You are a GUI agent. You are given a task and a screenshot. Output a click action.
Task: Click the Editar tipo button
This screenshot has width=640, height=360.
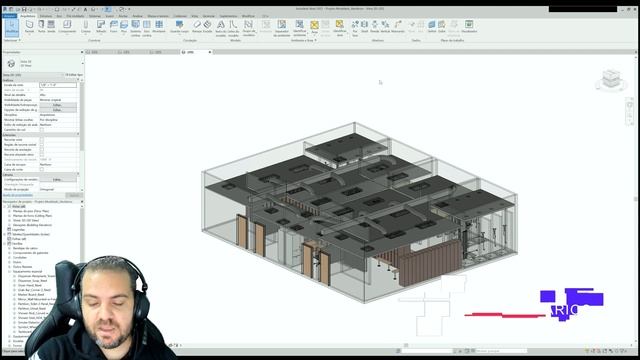[74, 75]
